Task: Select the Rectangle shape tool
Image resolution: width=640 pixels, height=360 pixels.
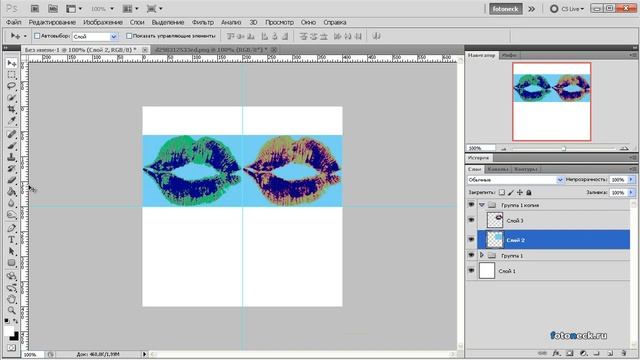Action: [11, 262]
